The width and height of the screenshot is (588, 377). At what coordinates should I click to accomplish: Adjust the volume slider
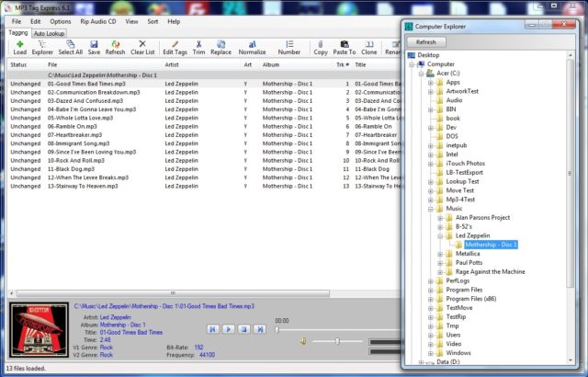point(337,341)
